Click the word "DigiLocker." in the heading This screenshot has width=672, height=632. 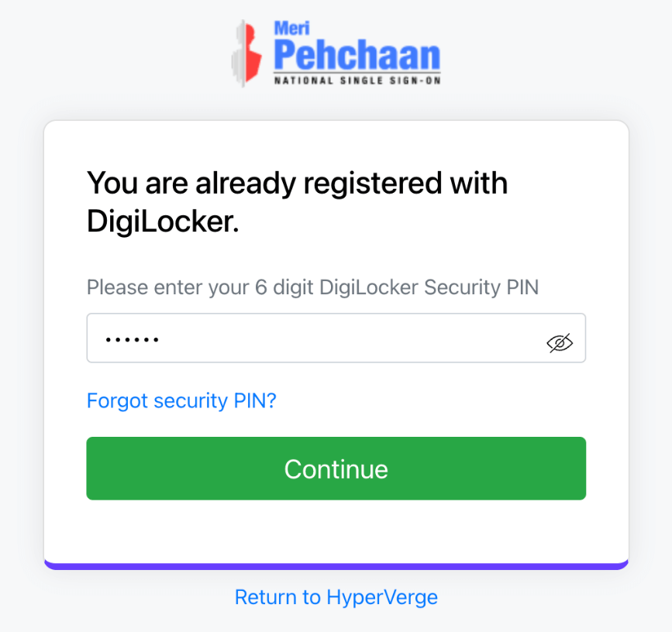(x=163, y=222)
